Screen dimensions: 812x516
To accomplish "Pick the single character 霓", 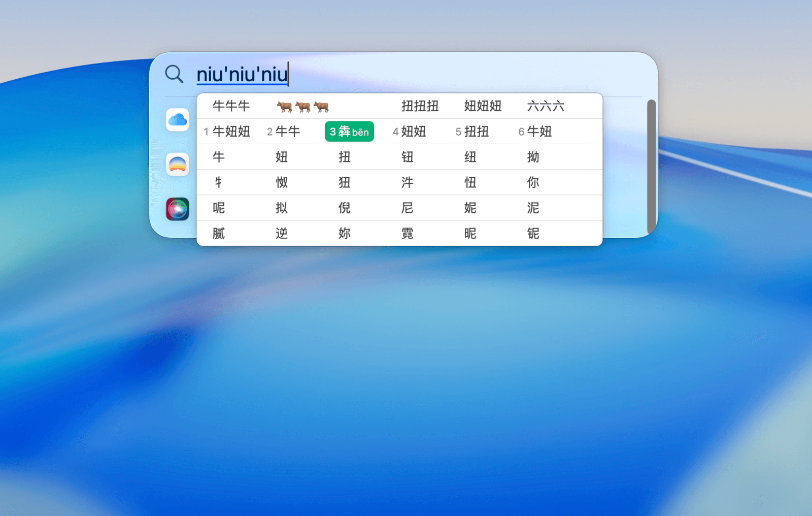I will coord(408,233).
